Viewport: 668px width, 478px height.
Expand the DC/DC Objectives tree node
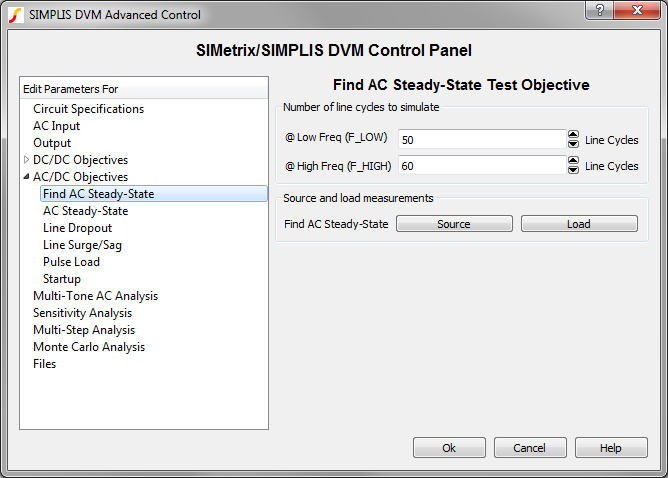tap(26, 160)
